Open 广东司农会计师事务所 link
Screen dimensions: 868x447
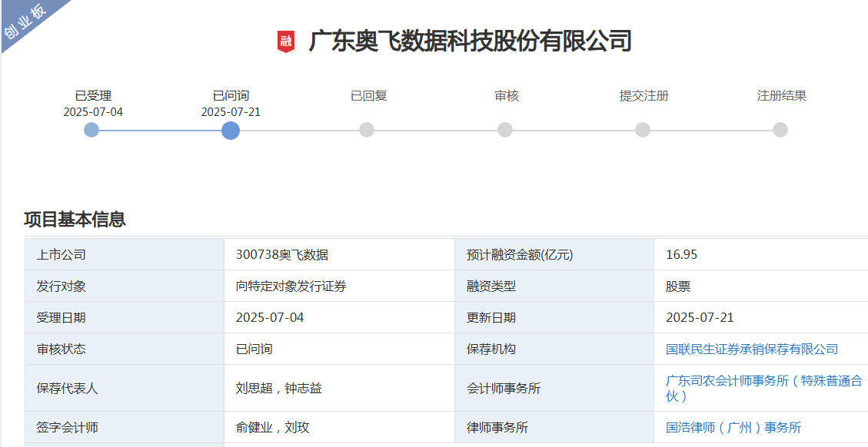pos(764,389)
